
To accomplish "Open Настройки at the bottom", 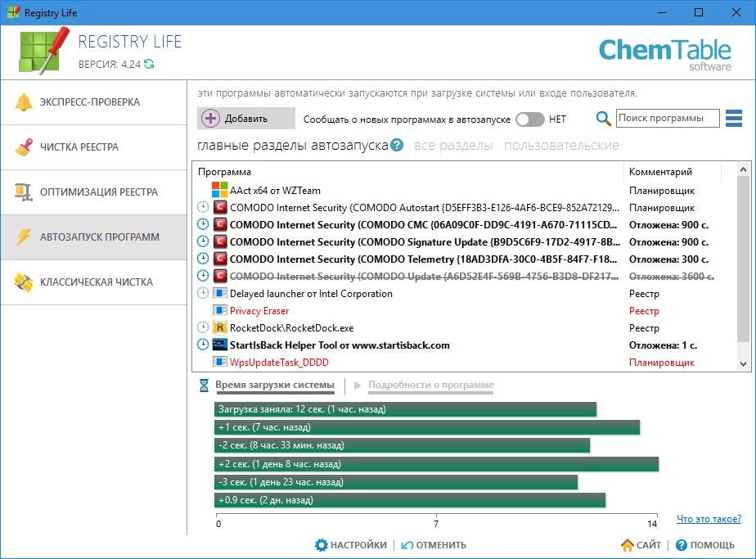I will (350, 545).
